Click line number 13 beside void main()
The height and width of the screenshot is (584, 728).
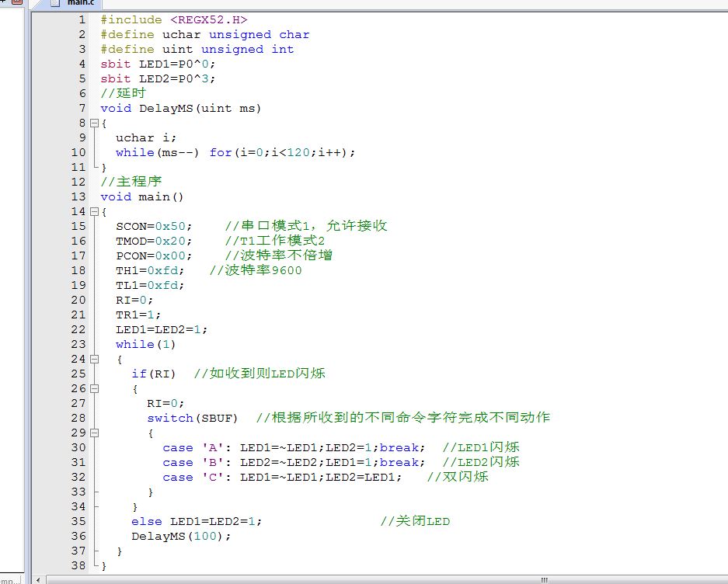(78, 196)
